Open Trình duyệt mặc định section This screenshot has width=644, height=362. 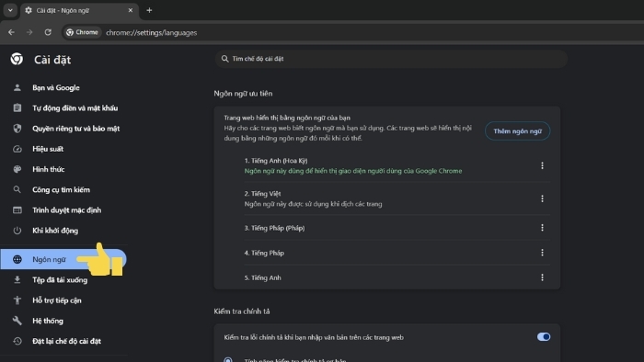point(66,210)
